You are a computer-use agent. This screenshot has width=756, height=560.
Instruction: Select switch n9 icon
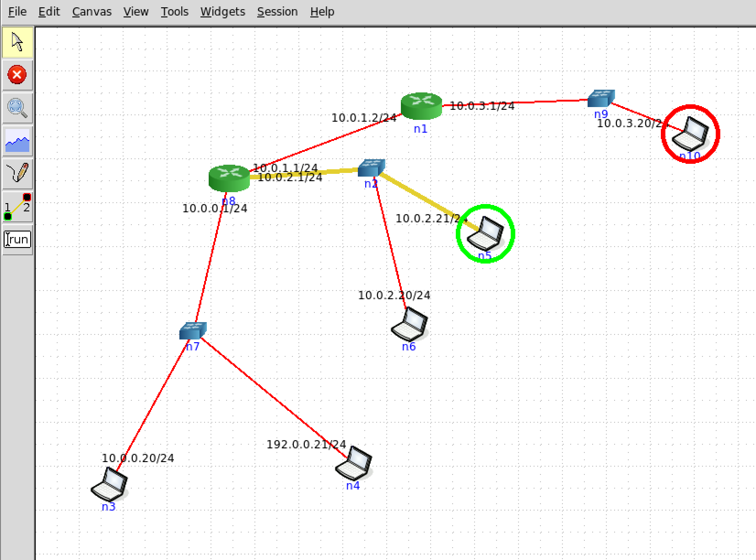point(601,98)
